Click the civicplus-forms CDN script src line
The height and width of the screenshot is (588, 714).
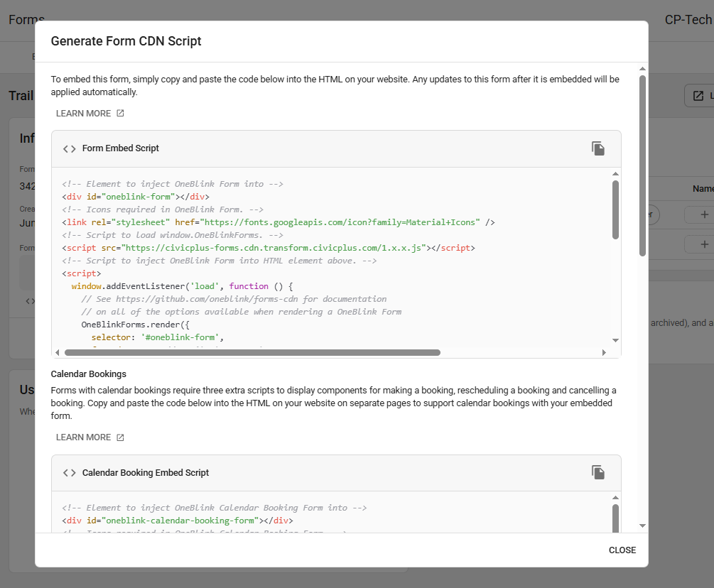pos(269,248)
